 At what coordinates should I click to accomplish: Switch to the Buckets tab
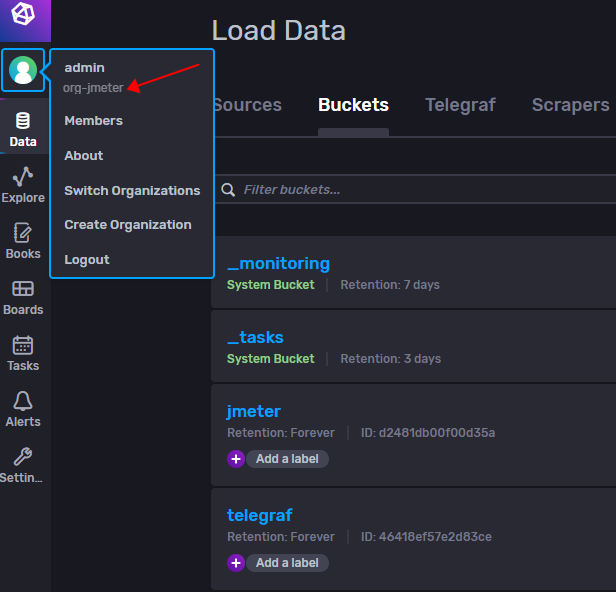tap(353, 105)
